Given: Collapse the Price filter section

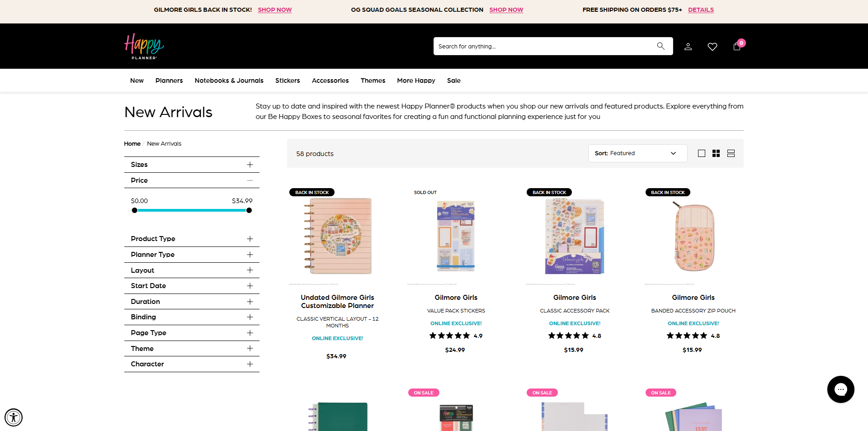Looking at the screenshot, I should pos(250,180).
